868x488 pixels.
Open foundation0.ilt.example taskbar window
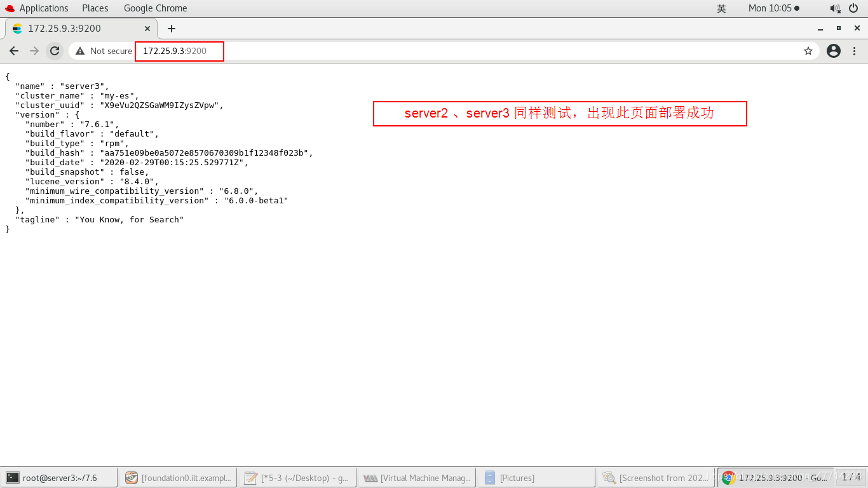[178, 478]
